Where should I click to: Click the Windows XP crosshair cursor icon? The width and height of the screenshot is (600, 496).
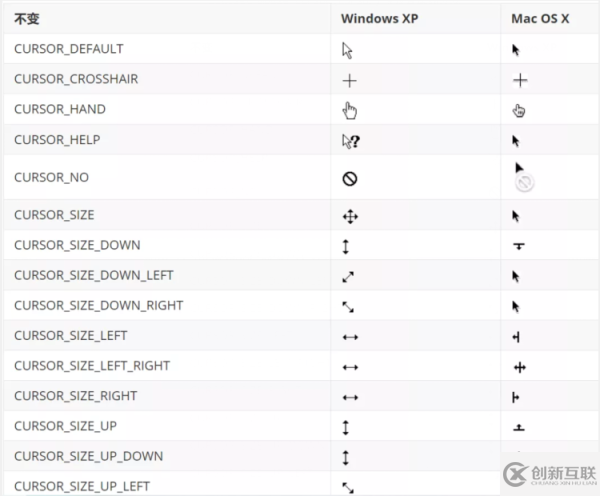(x=349, y=81)
